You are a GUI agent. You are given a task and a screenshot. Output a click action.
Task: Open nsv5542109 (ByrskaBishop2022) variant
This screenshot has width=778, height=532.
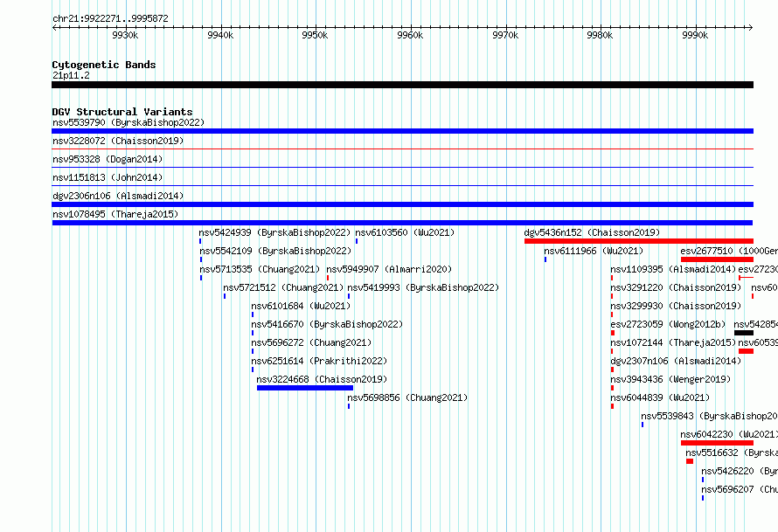(275, 251)
